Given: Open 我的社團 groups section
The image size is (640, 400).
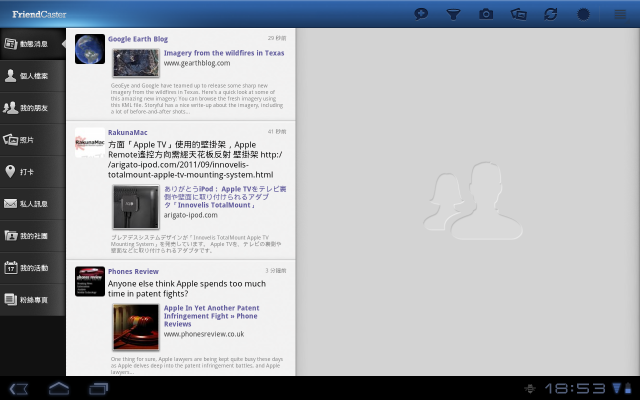Looking at the screenshot, I should (33, 236).
